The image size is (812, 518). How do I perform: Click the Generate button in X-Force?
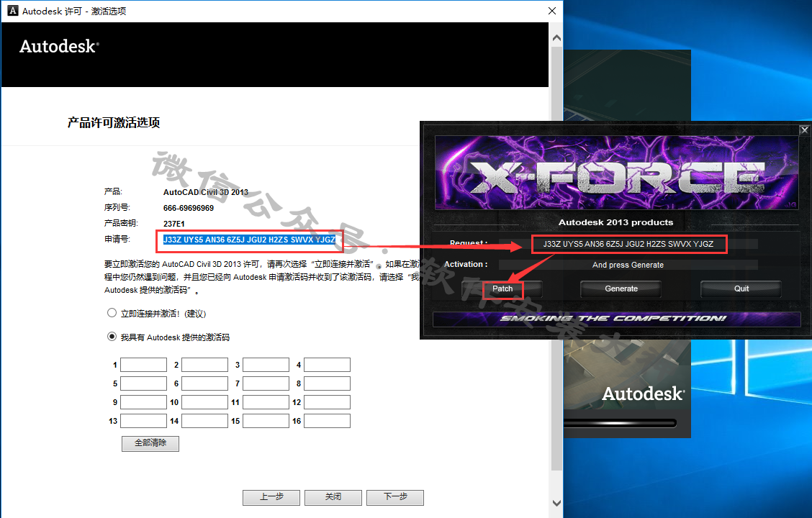(621, 288)
